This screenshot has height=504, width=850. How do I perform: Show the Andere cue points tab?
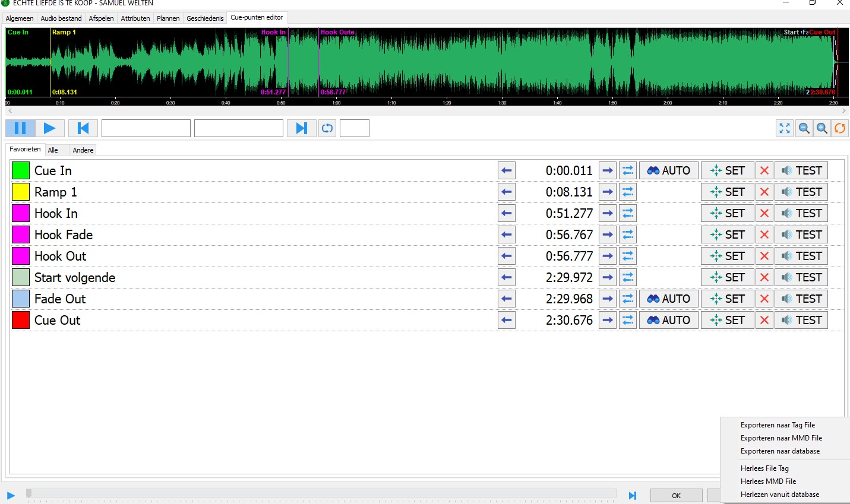[x=83, y=150]
